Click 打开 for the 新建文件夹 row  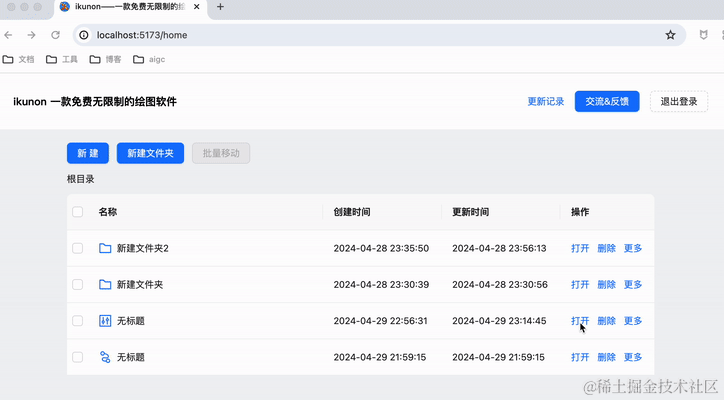580,285
